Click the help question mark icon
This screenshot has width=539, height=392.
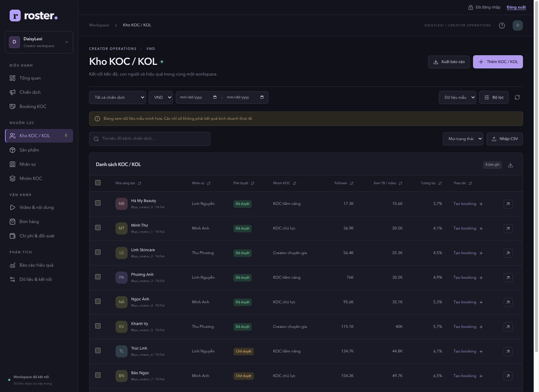click(x=502, y=25)
